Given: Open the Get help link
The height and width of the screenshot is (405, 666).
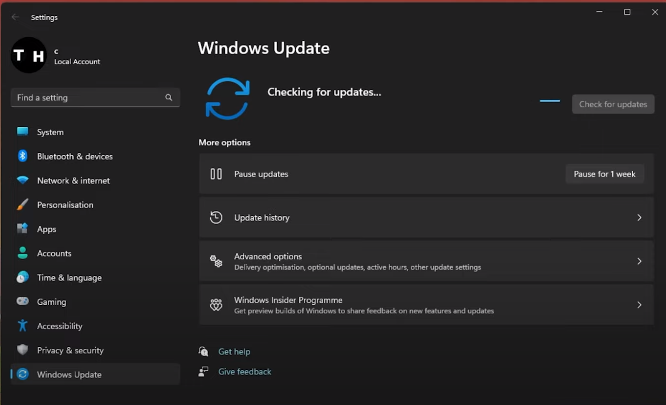Looking at the screenshot, I should click(x=234, y=352).
